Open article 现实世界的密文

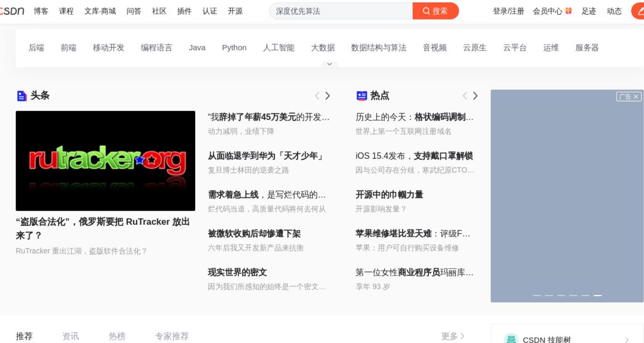(237, 272)
